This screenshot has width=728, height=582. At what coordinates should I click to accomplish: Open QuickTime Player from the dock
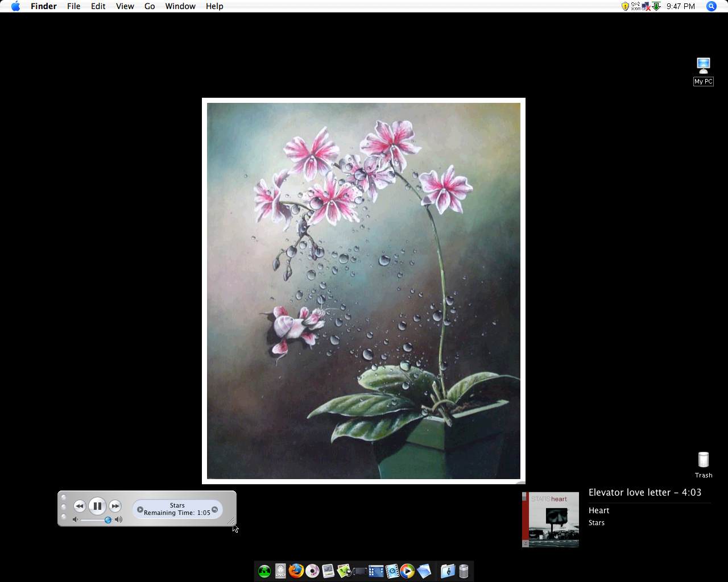tap(392, 571)
